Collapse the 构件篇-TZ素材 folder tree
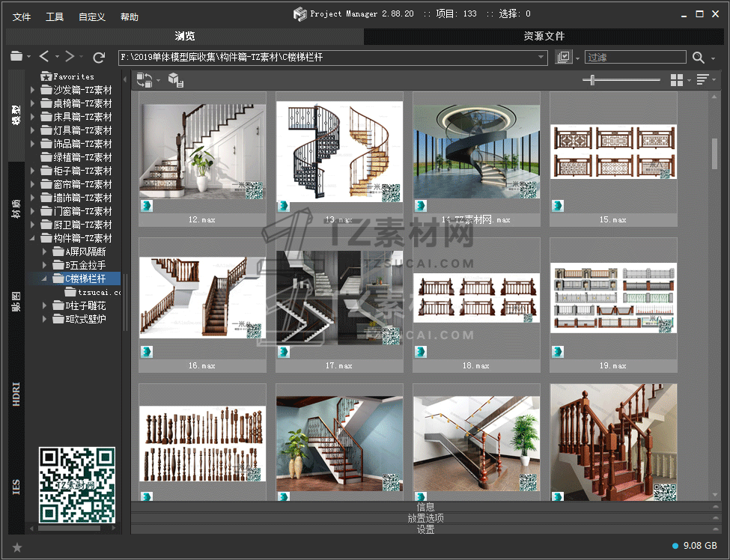The height and width of the screenshot is (560, 730). (33, 238)
